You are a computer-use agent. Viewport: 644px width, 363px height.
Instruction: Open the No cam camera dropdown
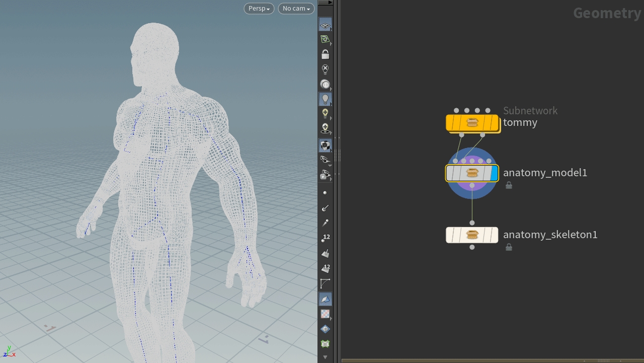tap(296, 9)
